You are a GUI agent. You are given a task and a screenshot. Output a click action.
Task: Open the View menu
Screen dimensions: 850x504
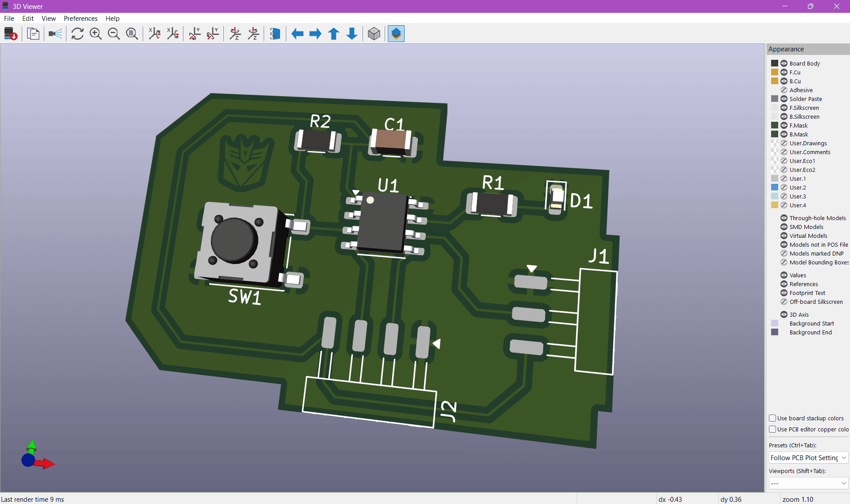(x=48, y=18)
